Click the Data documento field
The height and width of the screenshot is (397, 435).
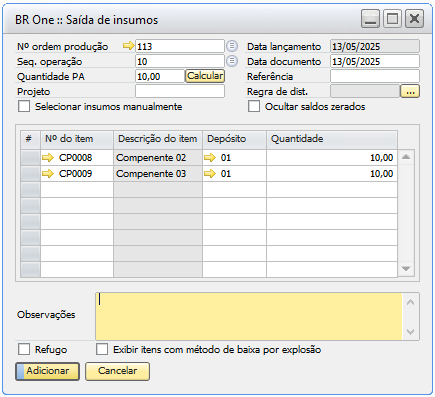375,61
